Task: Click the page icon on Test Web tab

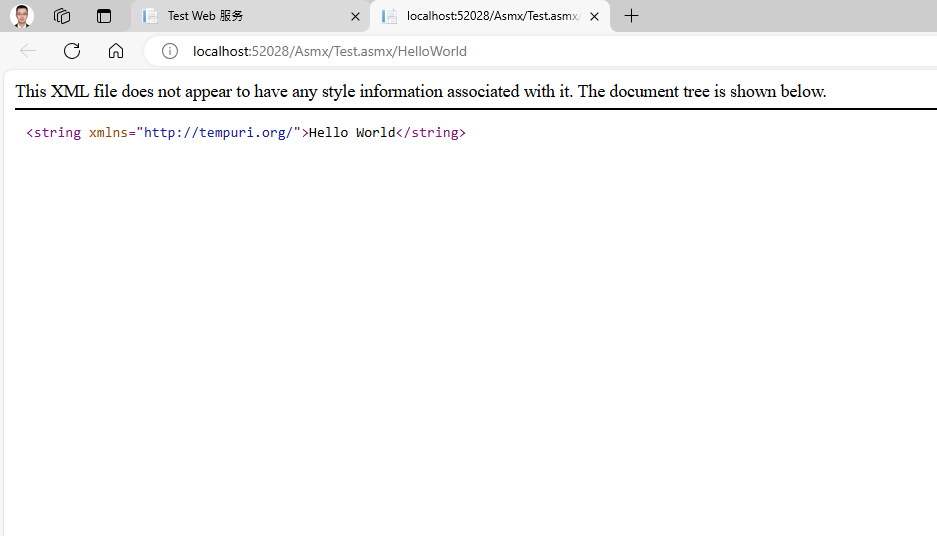Action: 149,16
